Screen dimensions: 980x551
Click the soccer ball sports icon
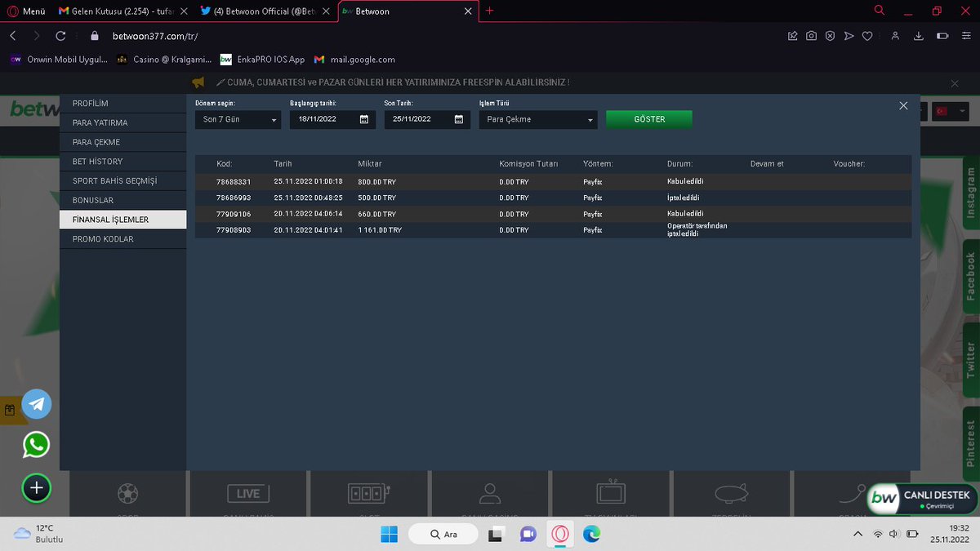coord(128,494)
